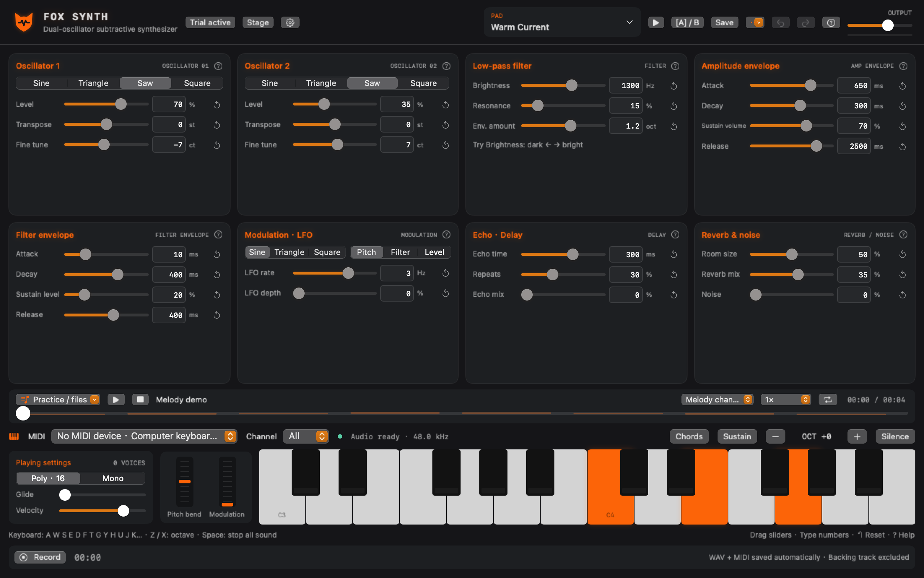This screenshot has height=578, width=924.
Task: Select Sine waveform for Oscillator 2
Action: (270, 83)
